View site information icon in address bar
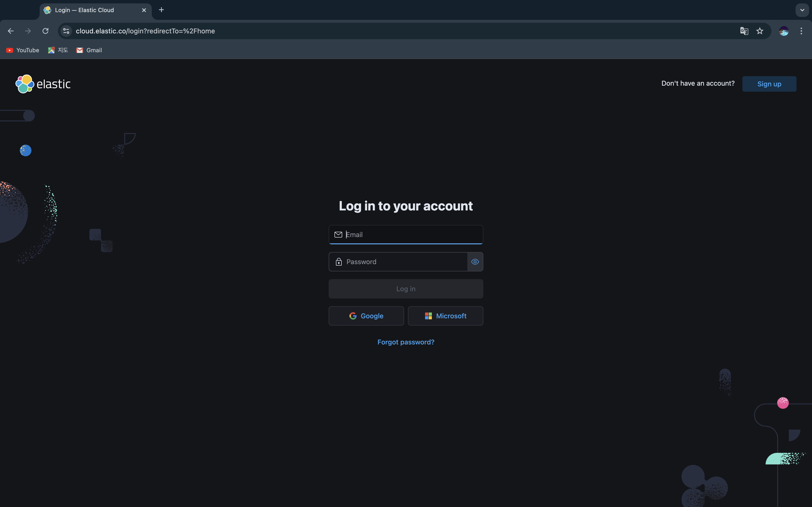Image resolution: width=812 pixels, height=507 pixels. [x=66, y=31]
